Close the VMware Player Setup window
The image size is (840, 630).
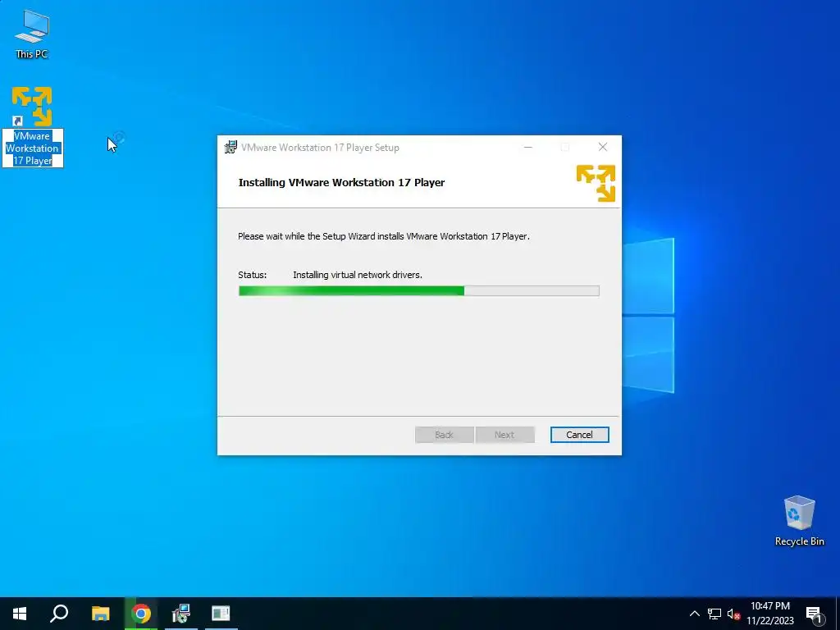point(603,148)
